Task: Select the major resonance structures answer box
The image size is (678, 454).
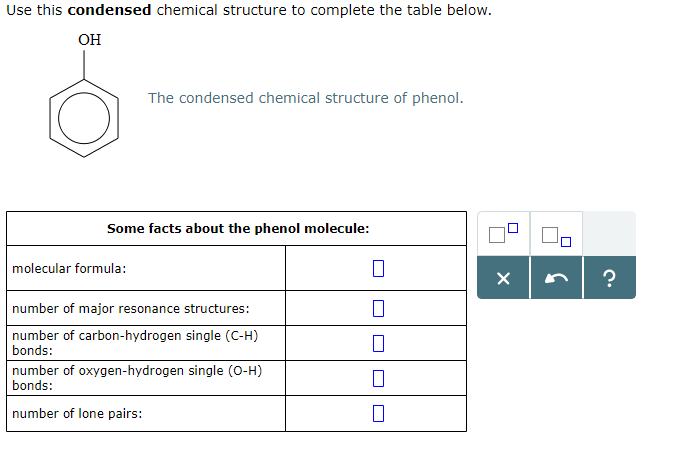Action: [x=377, y=309]
